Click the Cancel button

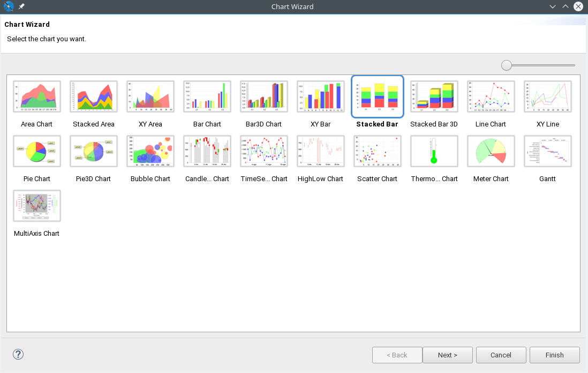point(501,355)
